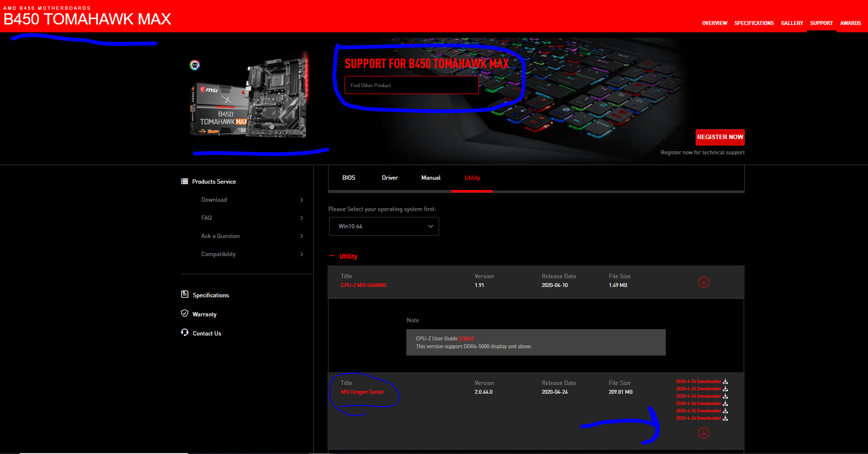This screenshot has height=454, width=868.
Task: Open the Warranty link in the sidebar
Action: (204, 314)
